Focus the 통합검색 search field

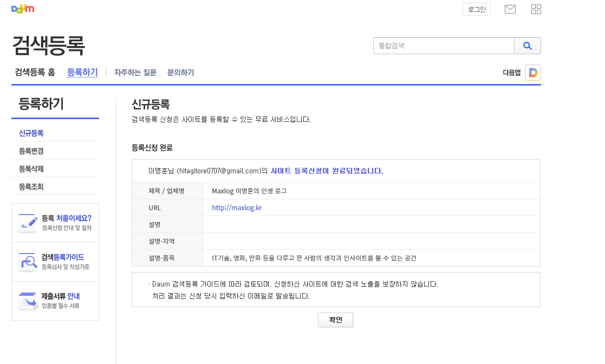pyautogui.click(x=444, y=46)
